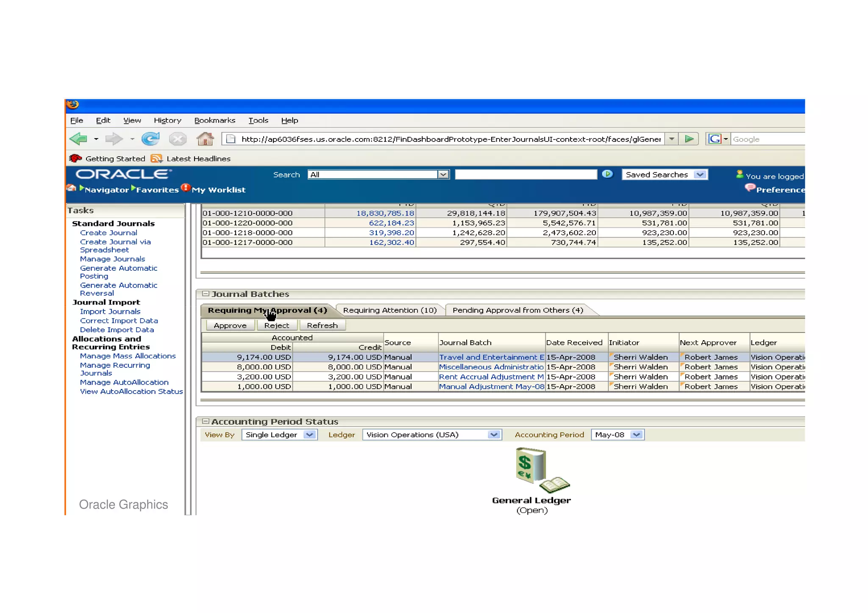This screenshot has height=613, width=868.
Task: Click the browser Forward arrow icon
Action: coord(114,139)
